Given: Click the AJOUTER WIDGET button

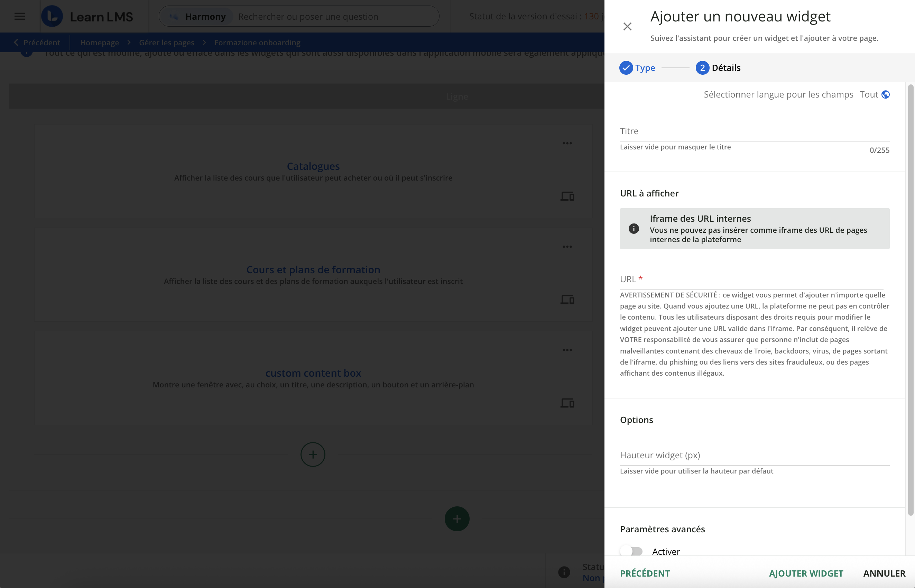Looking at the screenshot, I should [x=806, y=573].
